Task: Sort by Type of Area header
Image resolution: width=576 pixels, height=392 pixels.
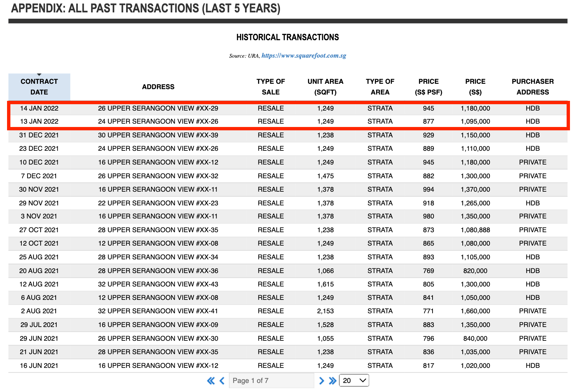Action: click(380, 87)
